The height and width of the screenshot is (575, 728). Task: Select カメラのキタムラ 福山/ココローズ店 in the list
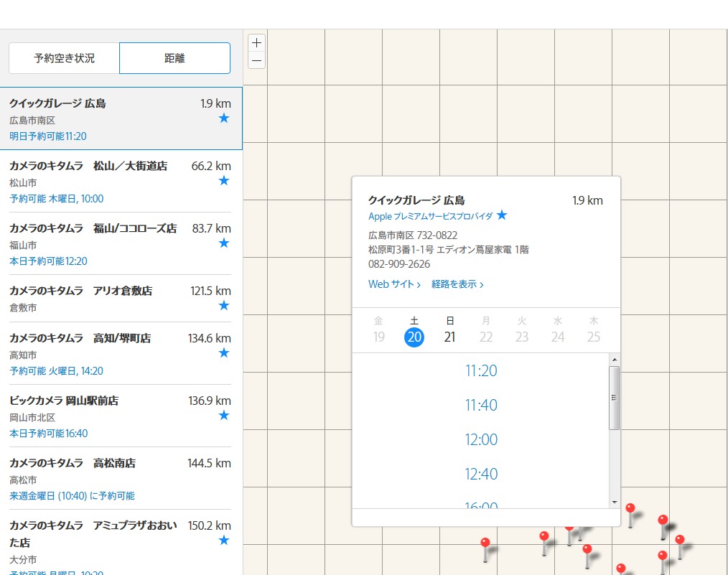pyautogui.click(x=93, y=229)
